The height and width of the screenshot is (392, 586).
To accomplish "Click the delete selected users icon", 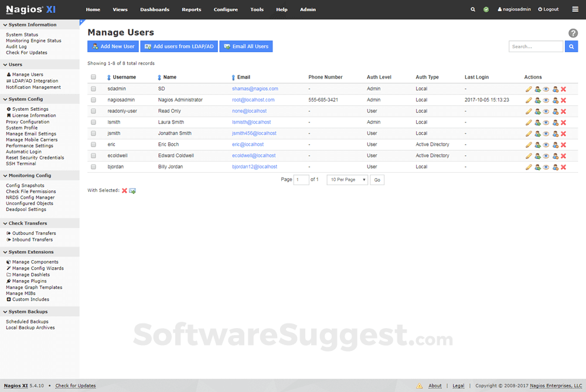I will click(124, 191).
